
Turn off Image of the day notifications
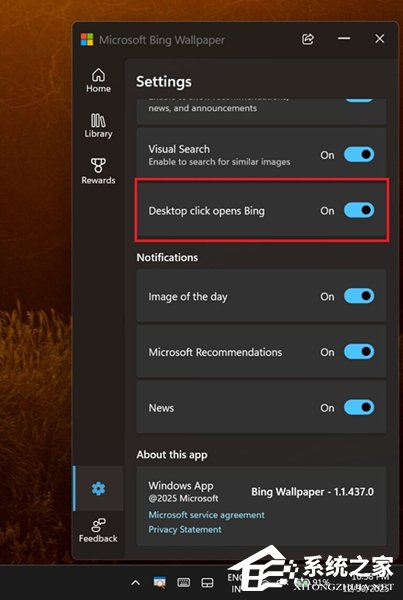click(x=359, y=296)
